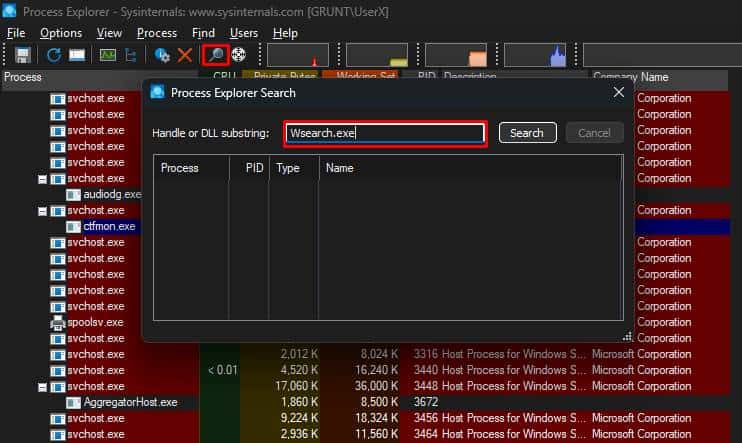Click the I/O activity mini graph
742x443 pixels.
pos(535,55)
